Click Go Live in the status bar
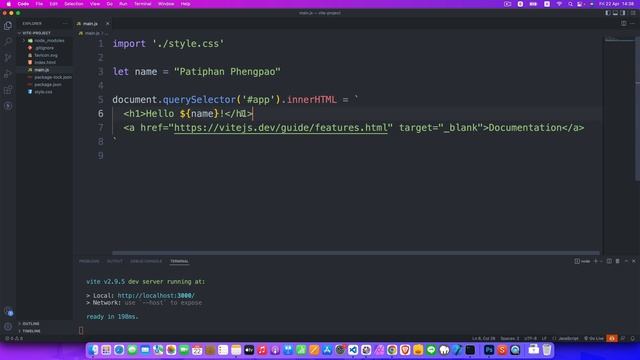This screenshot has width=640, height=360. tap(594, 338)
